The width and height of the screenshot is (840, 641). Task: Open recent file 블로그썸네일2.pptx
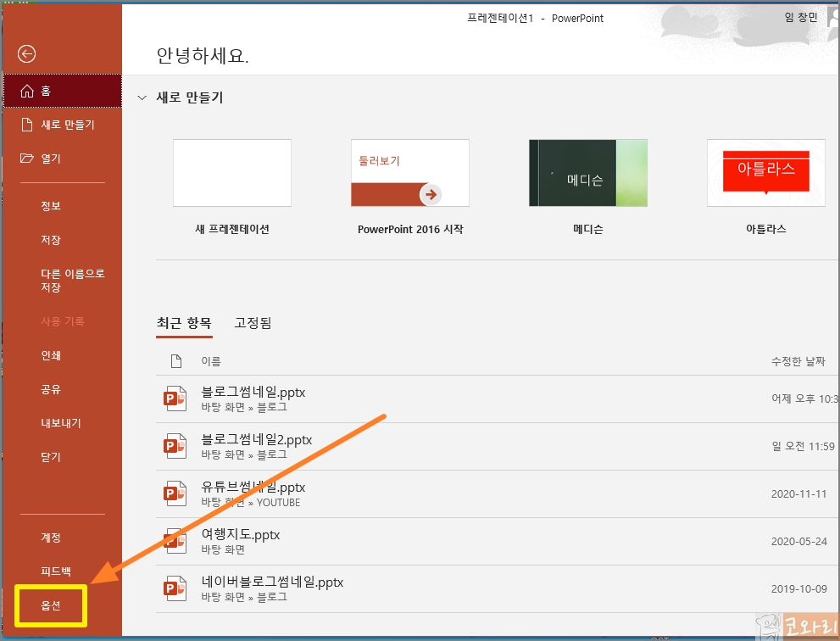[x=498, y=447]
